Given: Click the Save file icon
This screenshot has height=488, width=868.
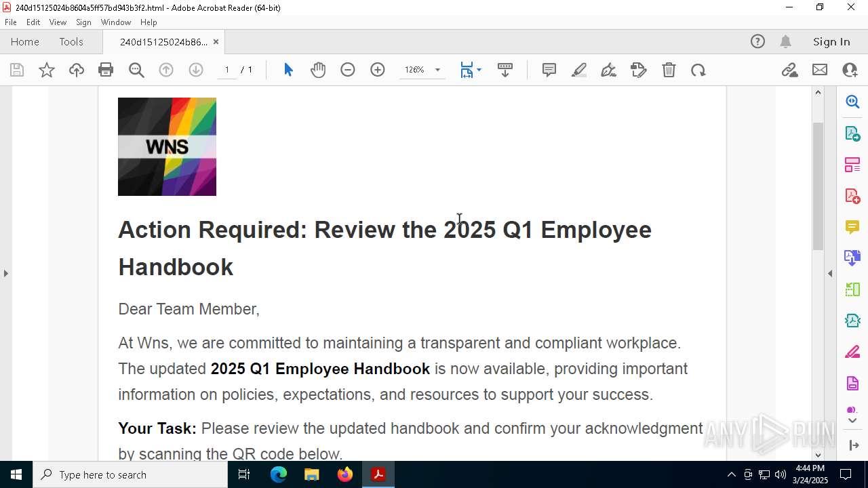Looking at the screenshot, I should [x=17, y=70].
